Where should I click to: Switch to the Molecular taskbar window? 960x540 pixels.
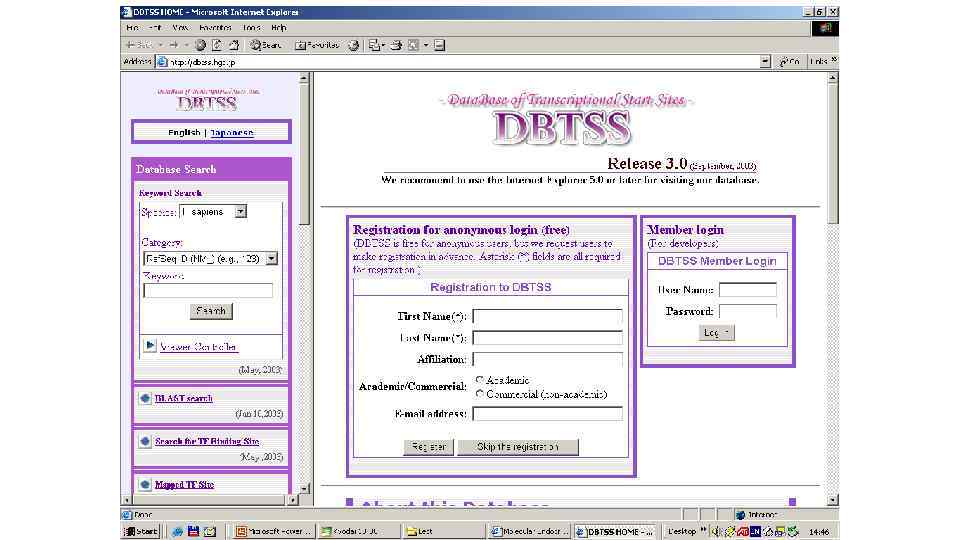point(530,531)
